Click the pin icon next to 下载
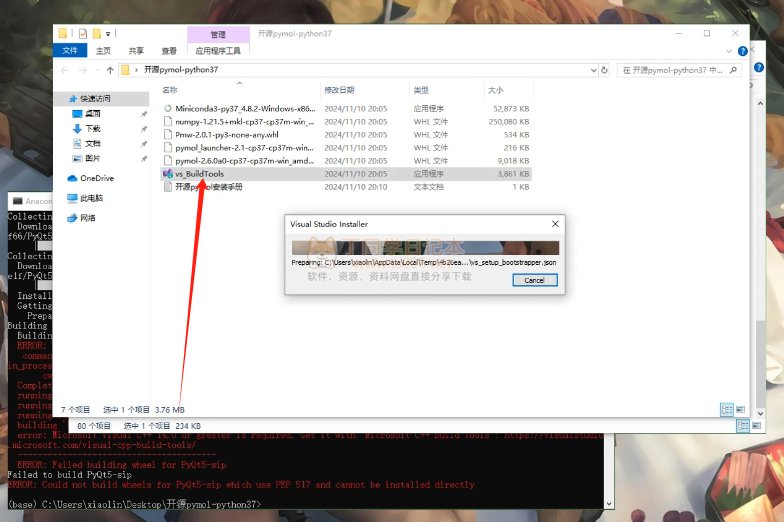784x522 pixels. pos(144,129)
